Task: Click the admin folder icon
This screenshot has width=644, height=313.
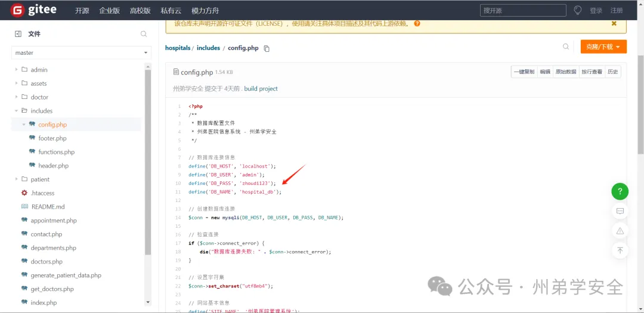Action: click(x=24, y=70)
